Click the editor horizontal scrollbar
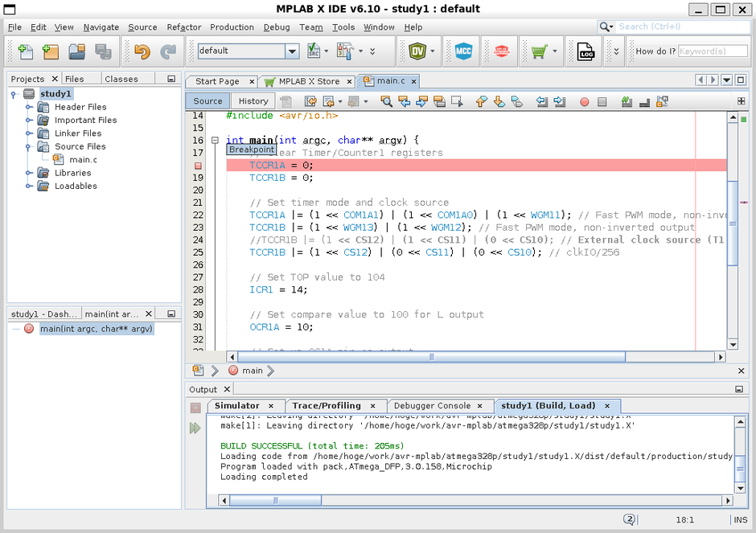 click(x=431, y=357)
